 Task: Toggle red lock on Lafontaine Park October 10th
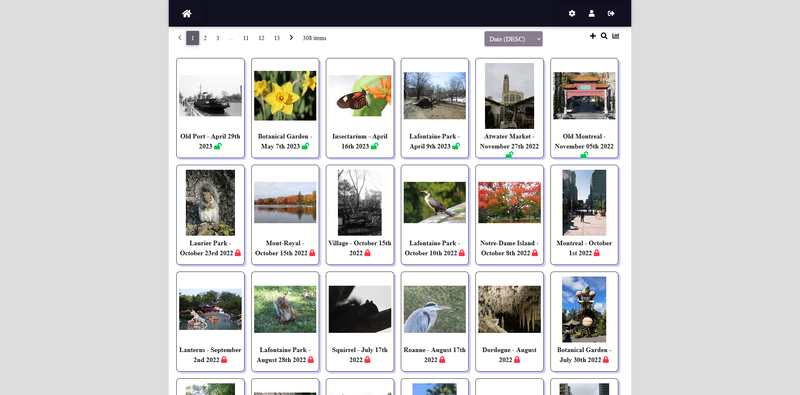[462, 253]
